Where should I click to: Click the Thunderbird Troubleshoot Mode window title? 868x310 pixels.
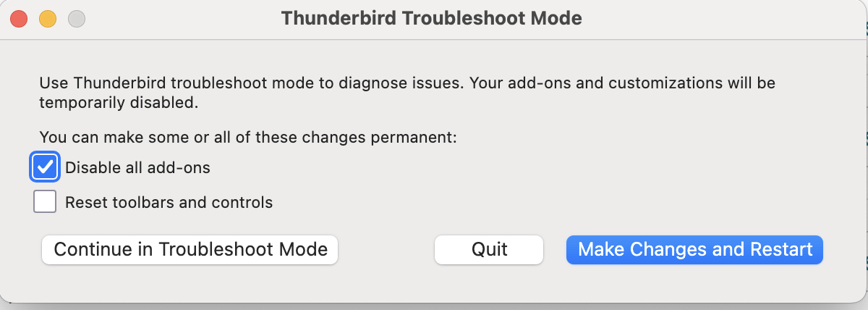click(x=431, y=18)
